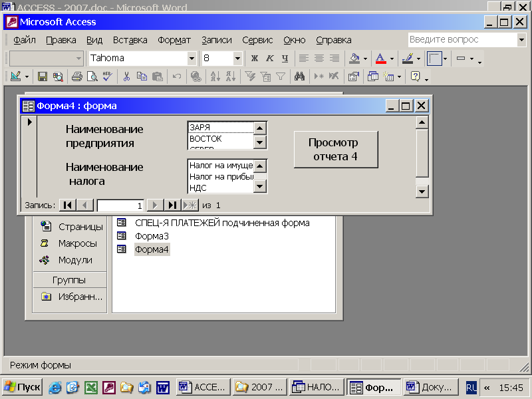Image resolution: width=532 pixels, height=399 pixels.
Task: Go to next record button
Action: pos(155,205)
